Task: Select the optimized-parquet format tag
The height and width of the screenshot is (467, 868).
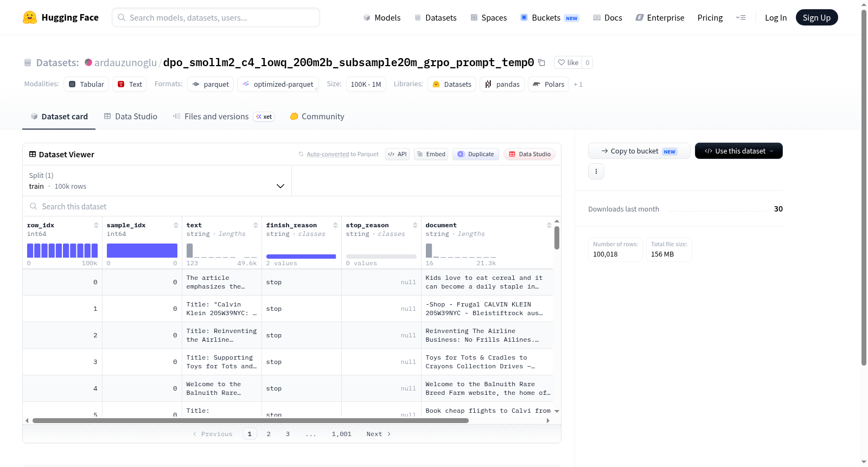Action: point(278,84)
